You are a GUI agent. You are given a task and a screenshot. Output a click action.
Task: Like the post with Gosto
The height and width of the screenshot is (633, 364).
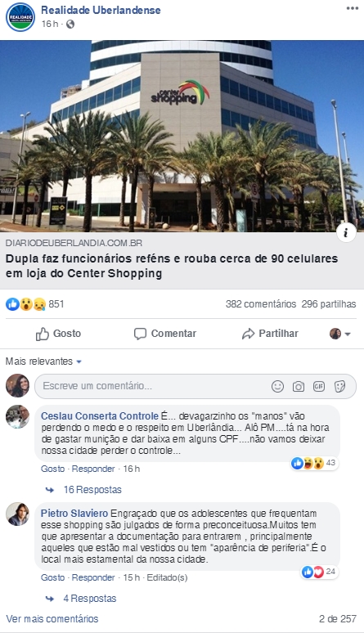59,334
